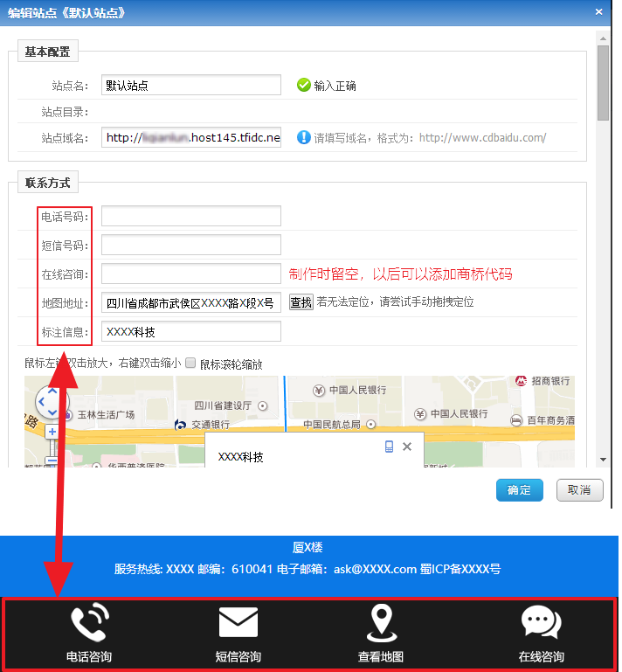Click the 标注信息 input field
The image size is (622, 672).
click(x=191, y=332)
